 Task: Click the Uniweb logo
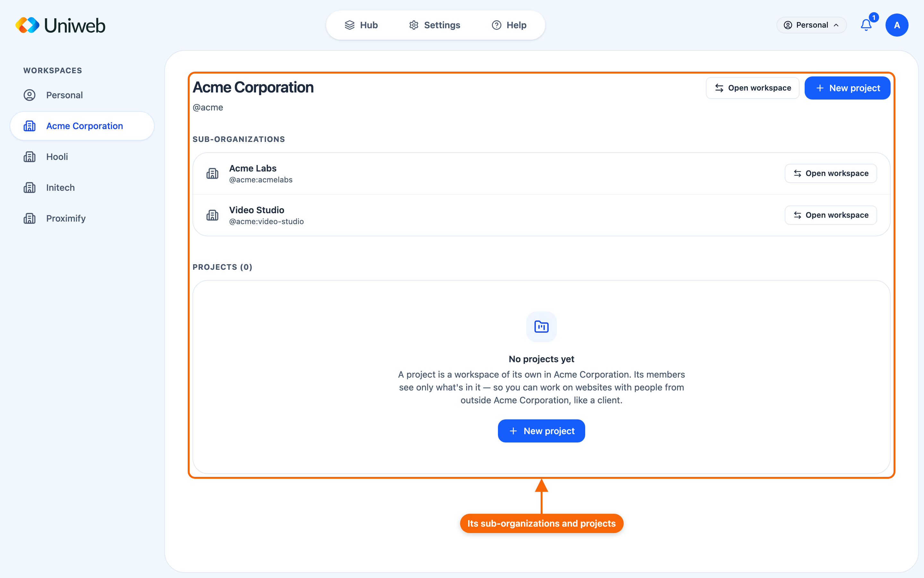pos(60,25)
